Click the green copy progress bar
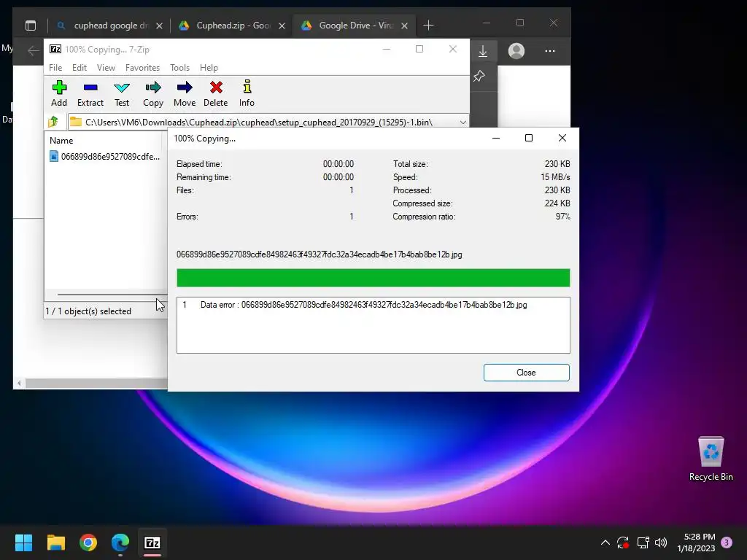This screenshot has height=560, width=747. [x=373, y=278]
